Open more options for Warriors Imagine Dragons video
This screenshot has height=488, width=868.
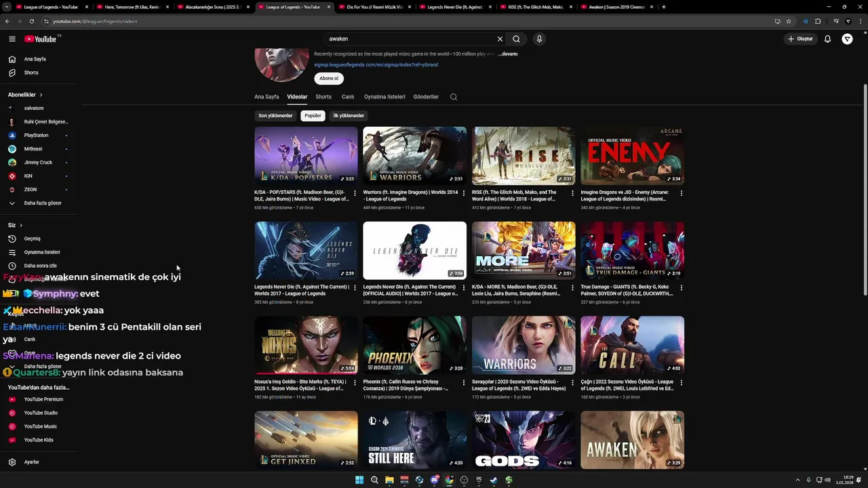pyautogui.click(x=463, y=193)
